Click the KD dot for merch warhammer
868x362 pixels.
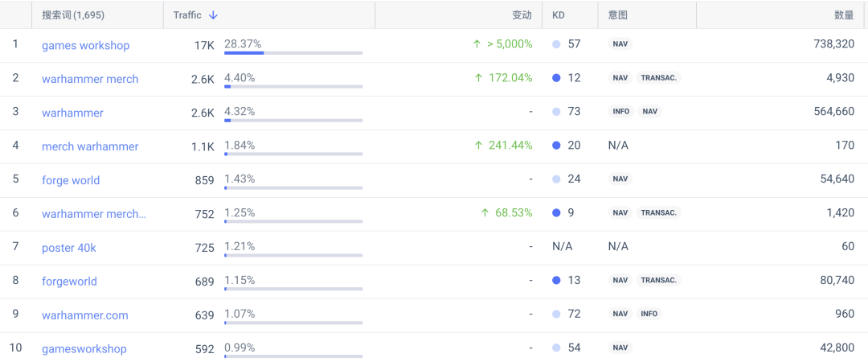556,146
